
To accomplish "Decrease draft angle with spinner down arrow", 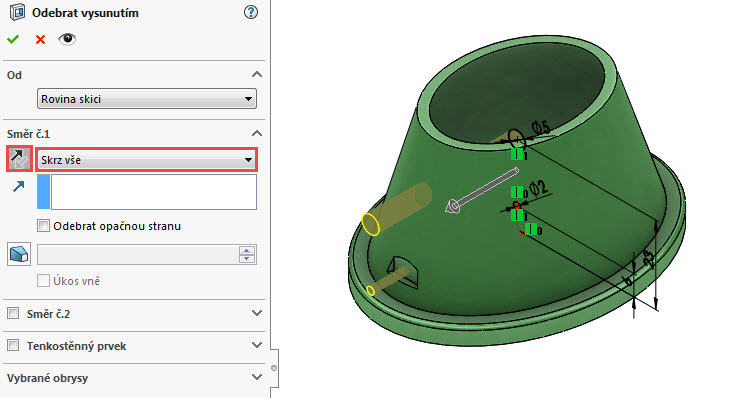I will [x=247, y=259].
